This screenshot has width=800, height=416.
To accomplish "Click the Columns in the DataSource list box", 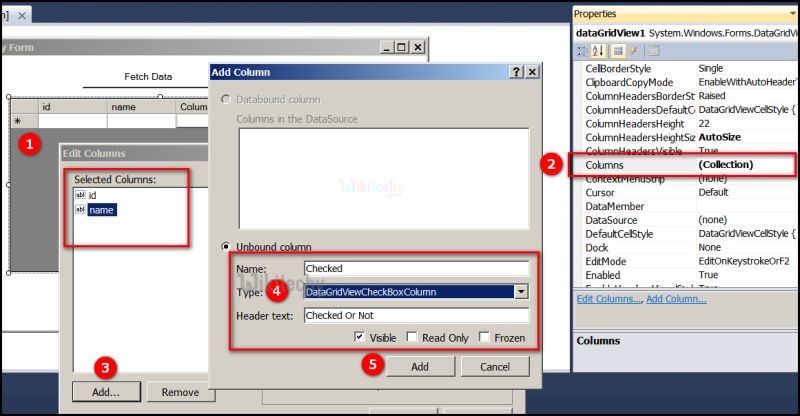I will pos(384,179).
